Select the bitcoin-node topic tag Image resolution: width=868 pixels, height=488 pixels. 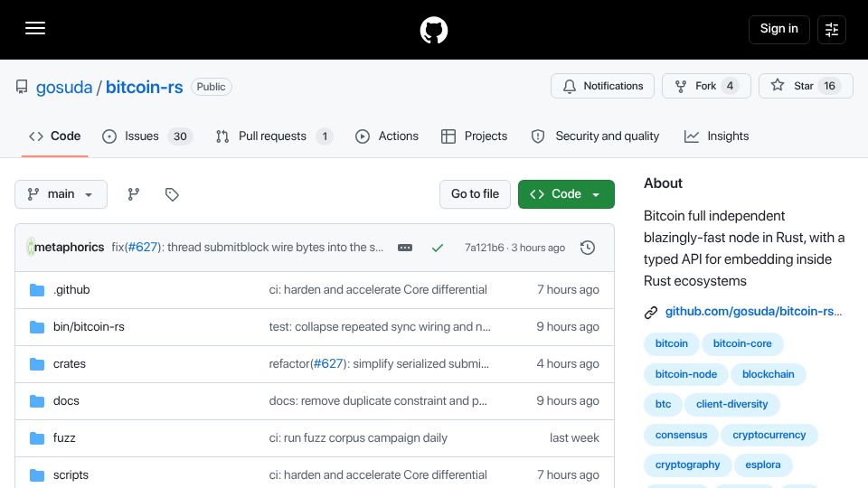[x=686, y=374]
